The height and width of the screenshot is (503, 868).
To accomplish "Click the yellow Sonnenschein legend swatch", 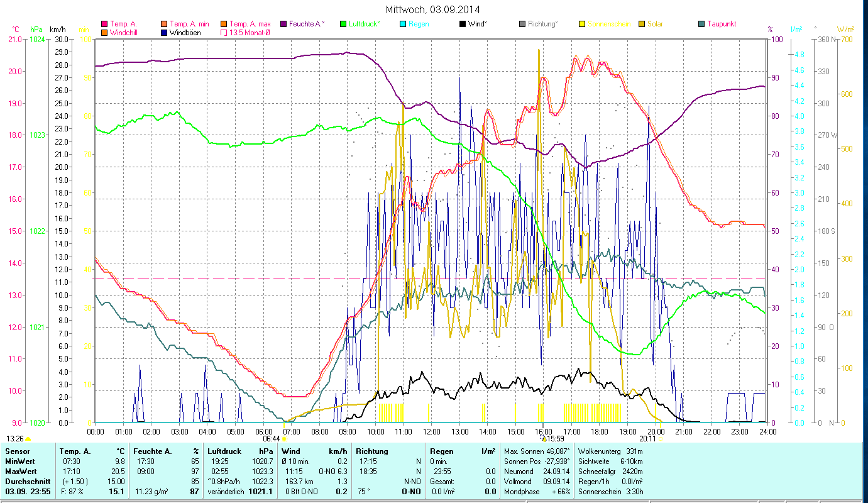I will pyautogui.click(x=582, y=24).
